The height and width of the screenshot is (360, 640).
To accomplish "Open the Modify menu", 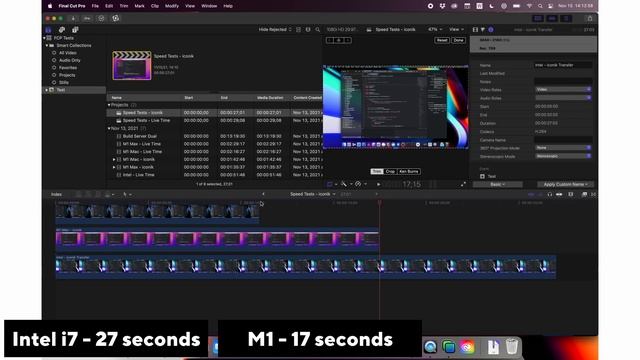I will tap(172, 6).
